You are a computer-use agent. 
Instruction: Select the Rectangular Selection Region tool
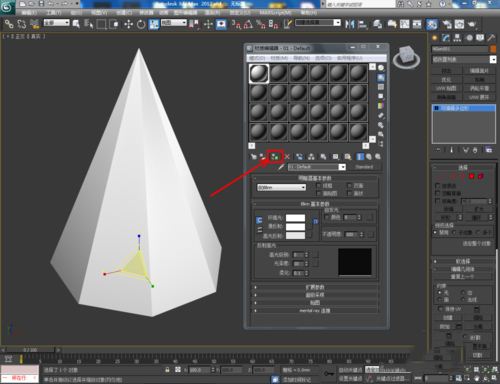pyautogui.click(x=101, y=24)
